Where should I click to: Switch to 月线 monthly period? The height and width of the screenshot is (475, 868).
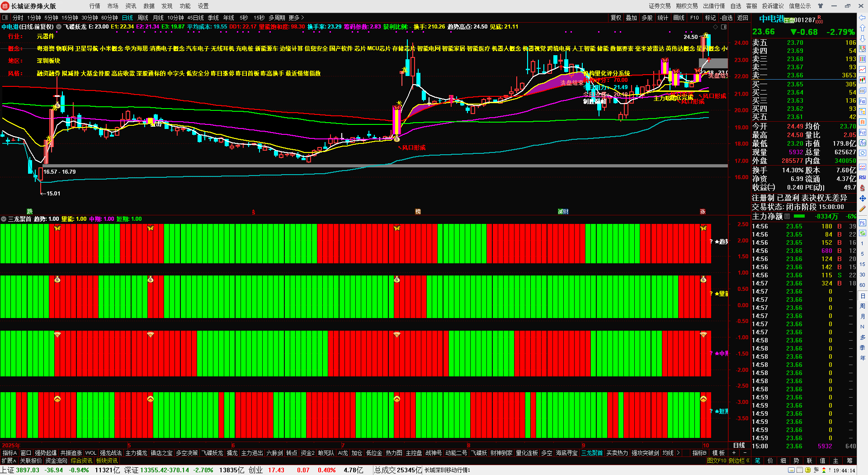point(158,18)
